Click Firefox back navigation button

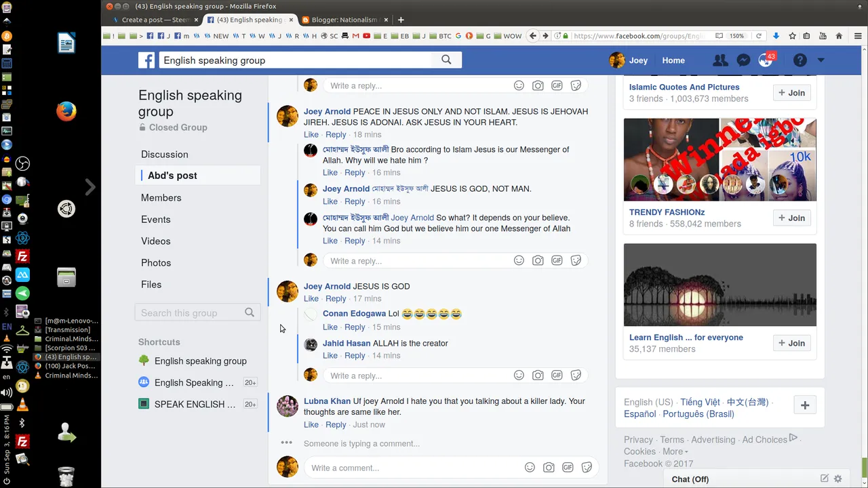click(x=533, y=36)
